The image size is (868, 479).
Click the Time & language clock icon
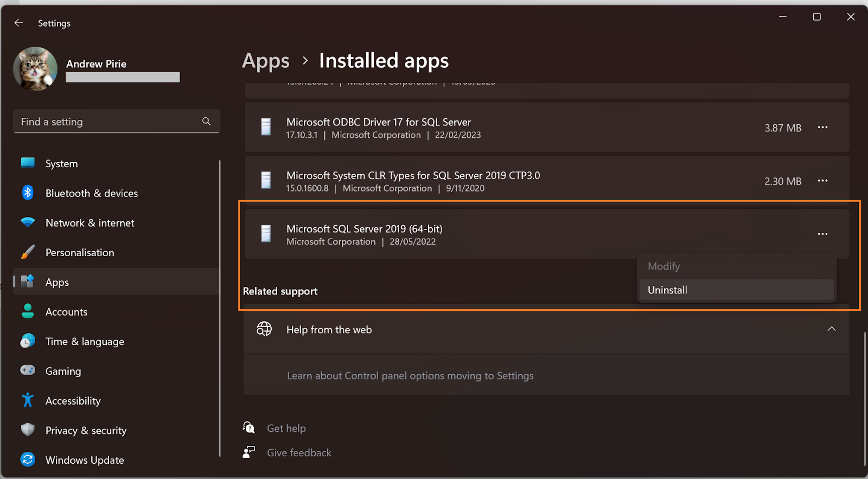click(28, 341)
